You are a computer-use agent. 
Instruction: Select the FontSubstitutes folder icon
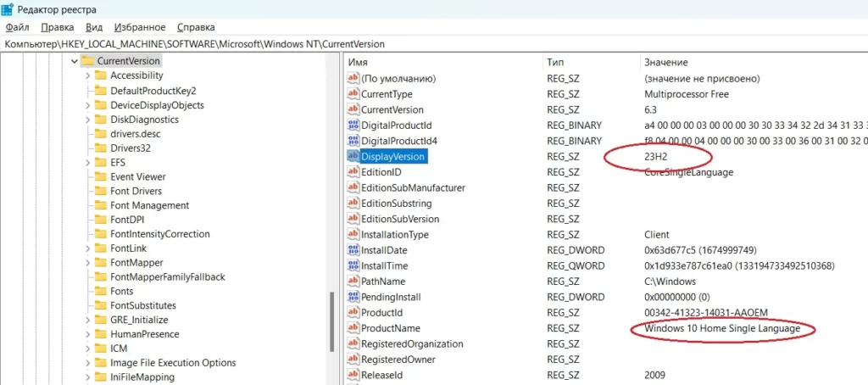point(100,306)
